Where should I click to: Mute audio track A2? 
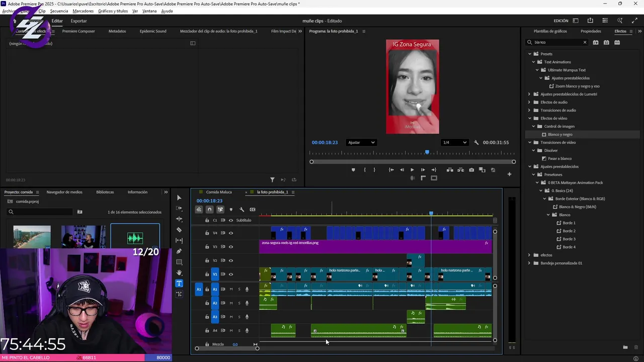(231, 303)
